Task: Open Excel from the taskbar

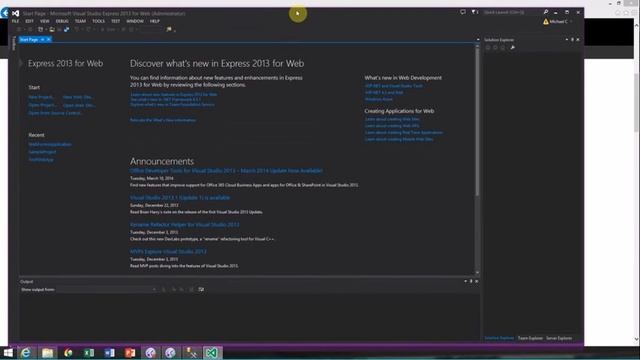Action: pos(89,353)
